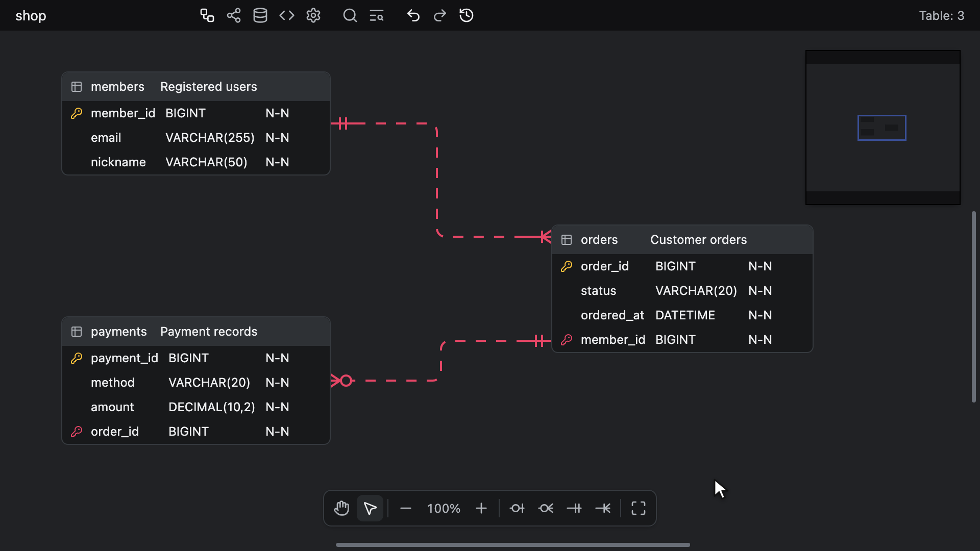Open settings gear in top toolbar
Screen dimensions: 980x551
click(x=313, y=15)
